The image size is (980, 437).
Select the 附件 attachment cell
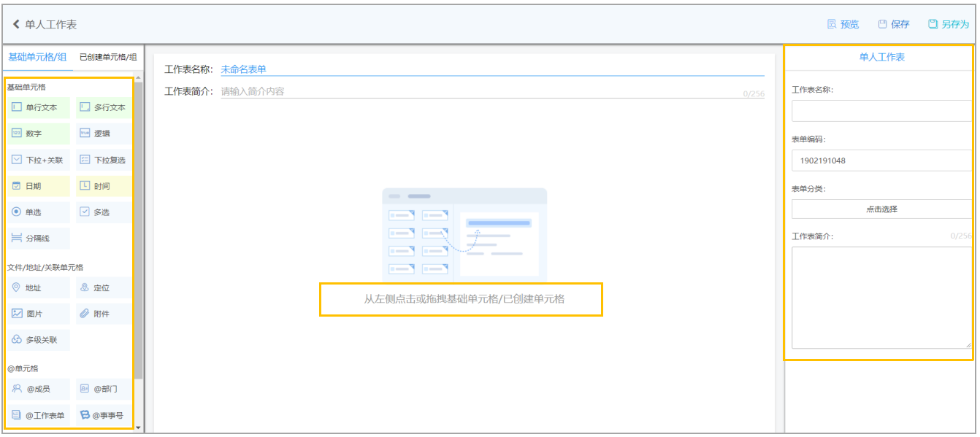click(104, 314)
